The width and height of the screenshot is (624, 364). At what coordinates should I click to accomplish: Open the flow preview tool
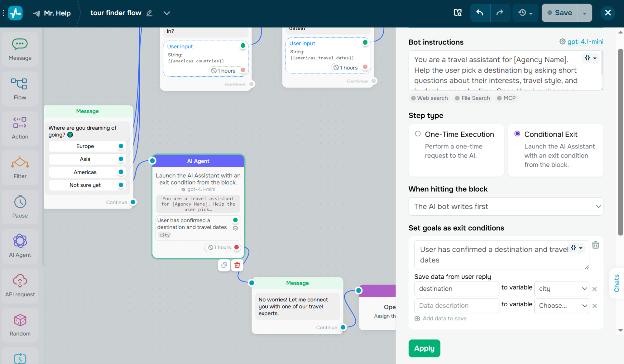(457, 13)
